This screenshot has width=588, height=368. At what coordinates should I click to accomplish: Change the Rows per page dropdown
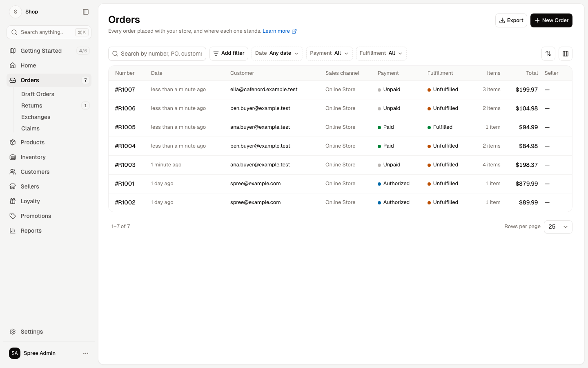[558, 227]
